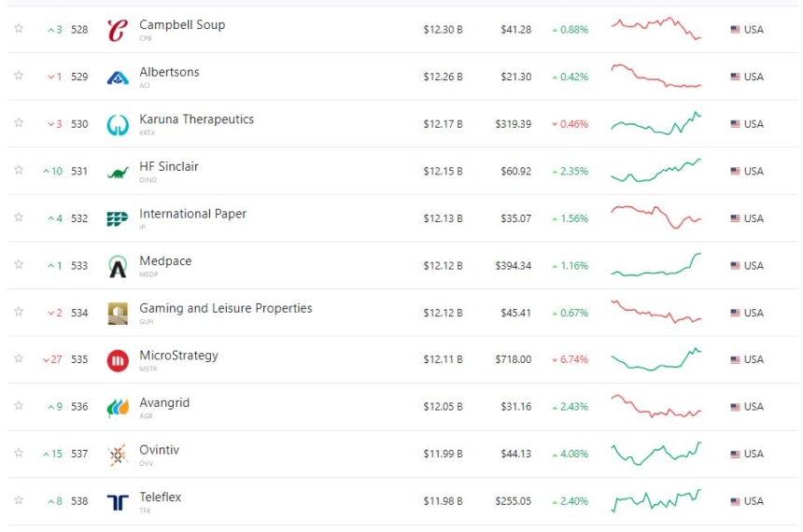Toggle favorite star for Campbell Soup

(x=19, y=28)
